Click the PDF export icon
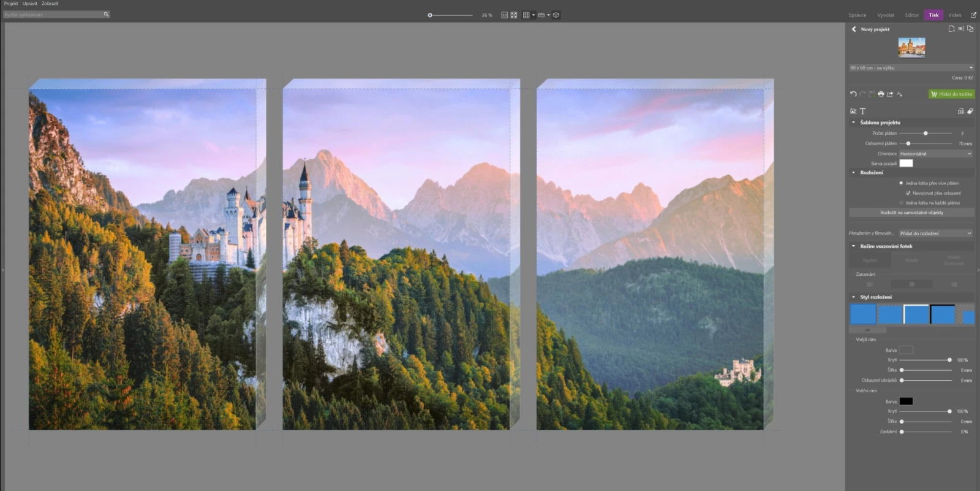Screen dimensions: 980x491 point(899,94)
